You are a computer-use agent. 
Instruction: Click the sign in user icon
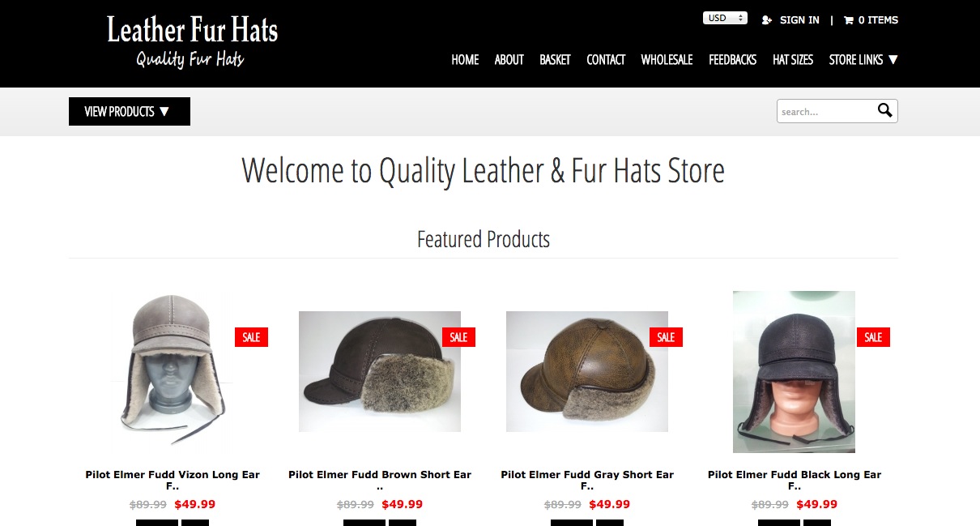point(767,20)
